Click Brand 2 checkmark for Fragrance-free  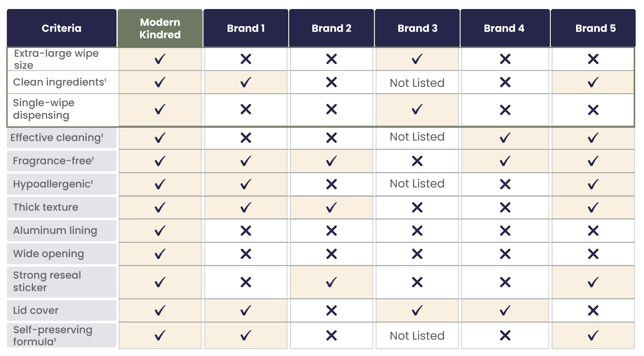(x=331, y=161)
